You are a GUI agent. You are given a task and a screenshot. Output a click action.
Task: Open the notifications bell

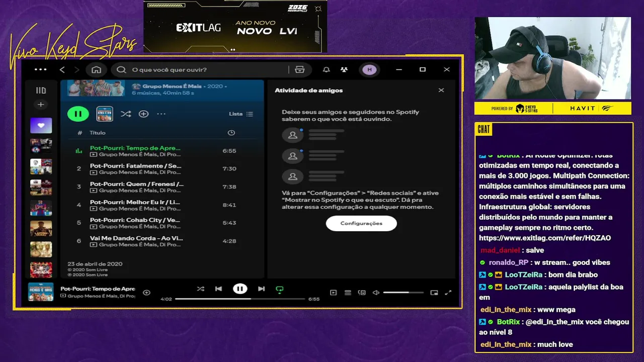click(326, 69)
